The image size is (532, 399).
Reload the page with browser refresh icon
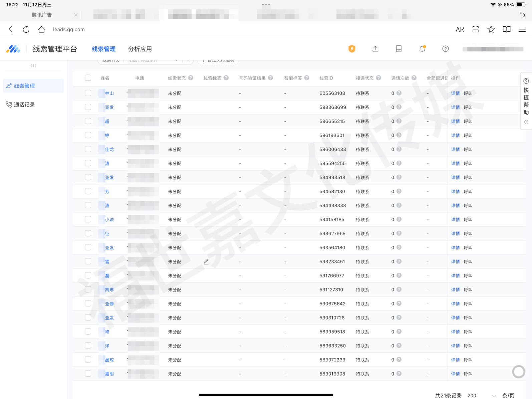point(26,29)
